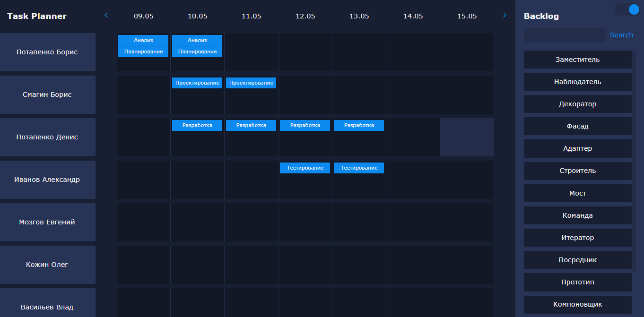Click the 12.05 date header
Screen dimensions: 644x317
pos(305,16)
